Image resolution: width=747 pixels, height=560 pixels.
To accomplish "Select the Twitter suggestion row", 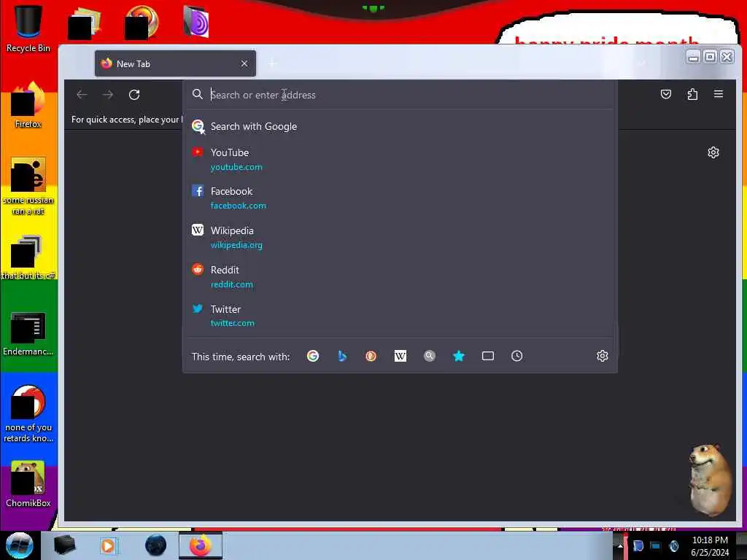I will pos(400,316).
